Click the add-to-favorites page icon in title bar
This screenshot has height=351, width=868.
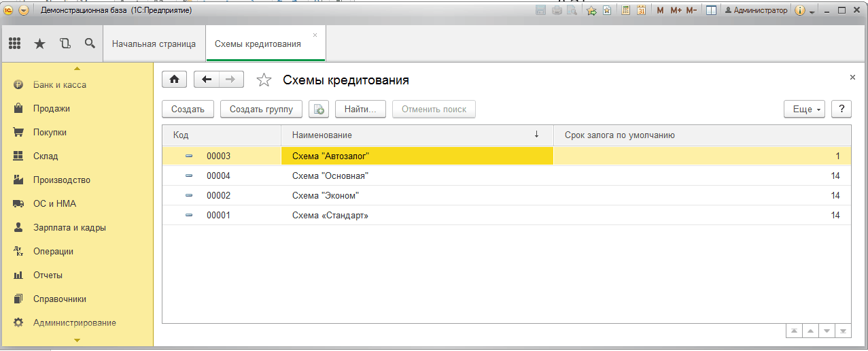click(x=606, y=11)
